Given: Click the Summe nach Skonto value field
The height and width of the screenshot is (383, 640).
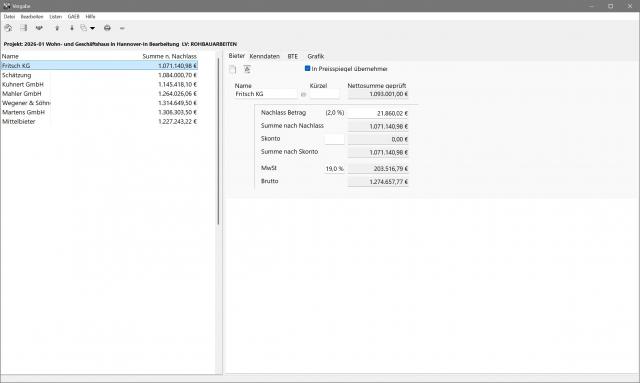Looking at the screenshot, I should coord(378,152).
